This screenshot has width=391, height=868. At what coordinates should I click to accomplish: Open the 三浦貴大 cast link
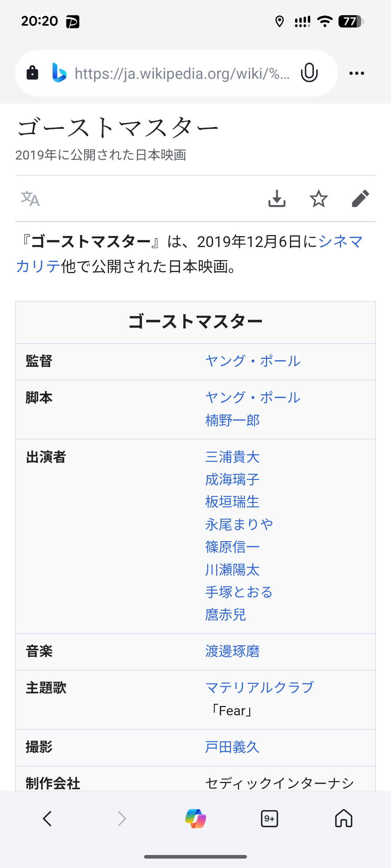point(232,457)
